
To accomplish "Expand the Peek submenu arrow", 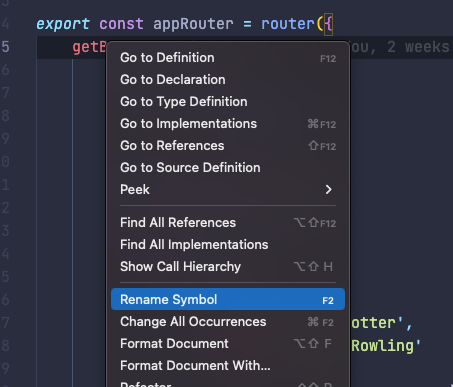I will (328, 190).
